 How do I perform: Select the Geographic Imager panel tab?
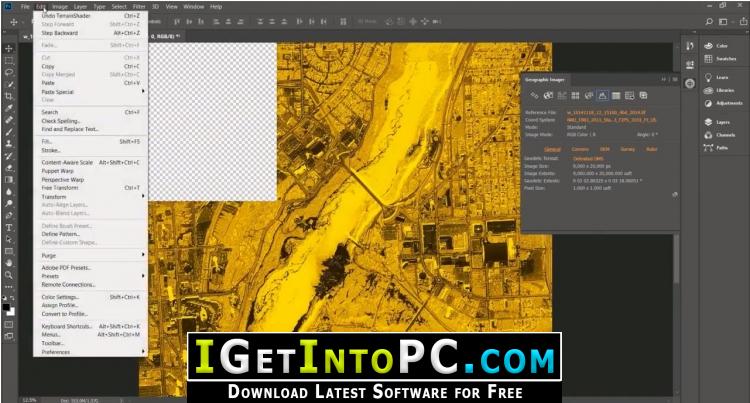click(545, 80)
